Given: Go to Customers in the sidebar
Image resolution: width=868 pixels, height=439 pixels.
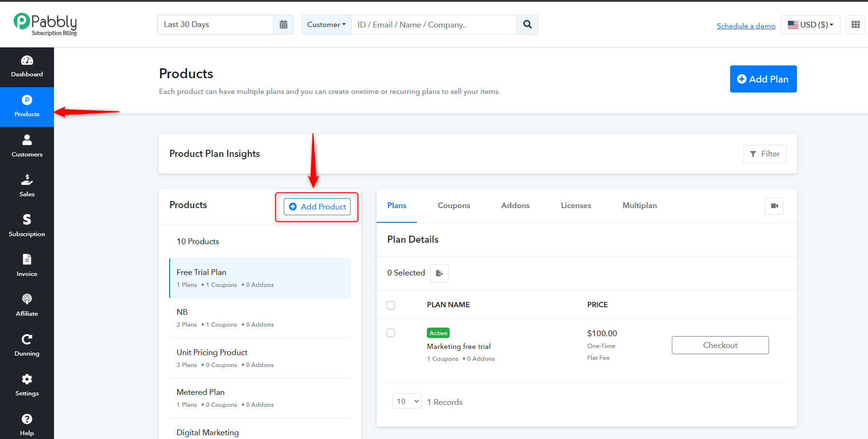Looking at the screenshot, I should tap(27, 146).
